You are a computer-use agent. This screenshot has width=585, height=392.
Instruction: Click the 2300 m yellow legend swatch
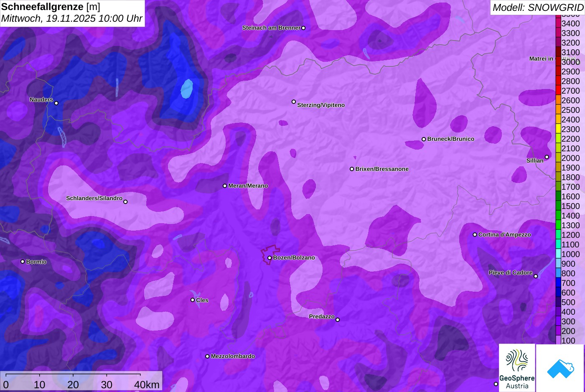[558, 129]
